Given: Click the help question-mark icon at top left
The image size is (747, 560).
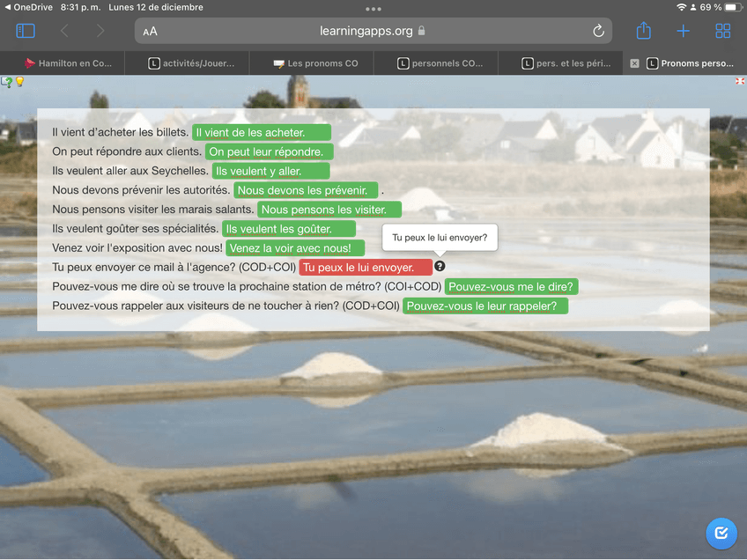Looking at the screenshot, I should coord(7,82).
